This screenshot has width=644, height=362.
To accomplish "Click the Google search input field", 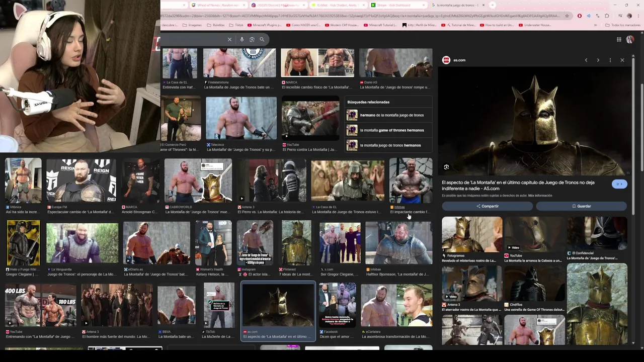I will point(194,39).
